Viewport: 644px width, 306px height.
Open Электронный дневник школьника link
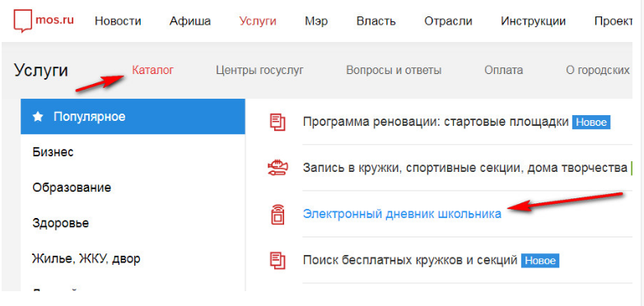(402, 214)
